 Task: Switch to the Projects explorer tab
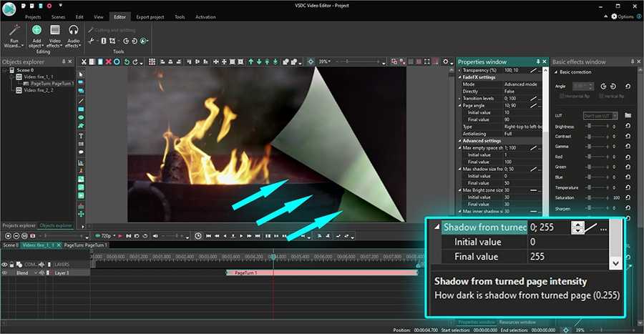click(19, 225)
